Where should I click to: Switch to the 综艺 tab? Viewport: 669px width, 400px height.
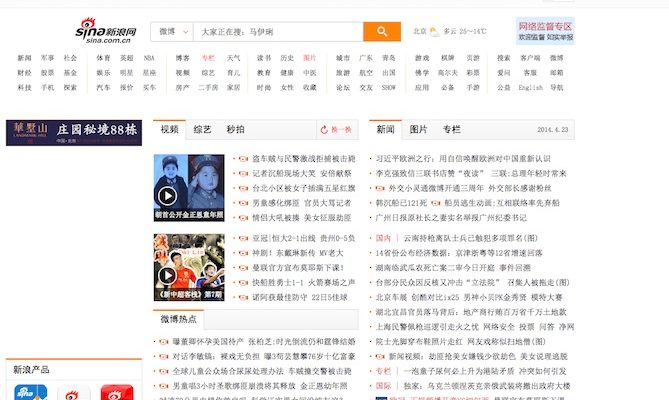[x=202, y=130]
